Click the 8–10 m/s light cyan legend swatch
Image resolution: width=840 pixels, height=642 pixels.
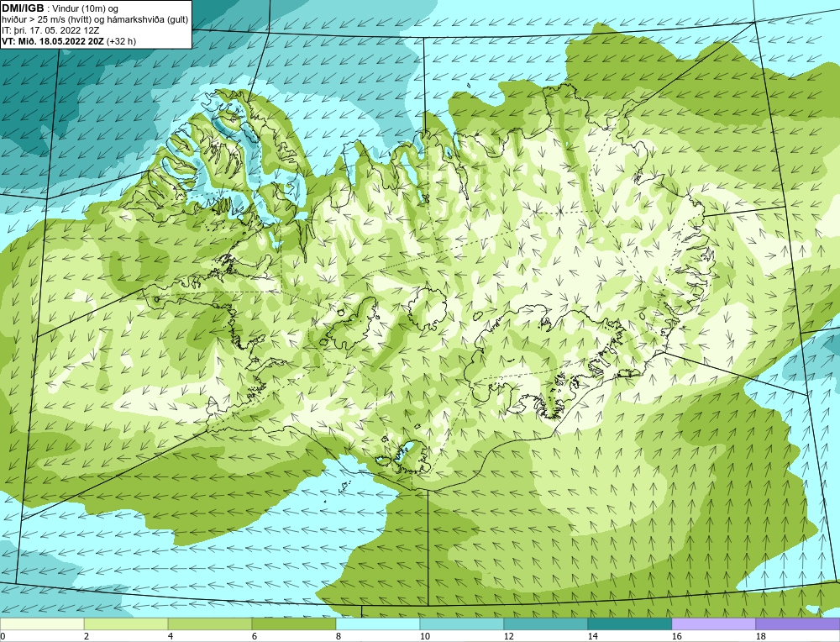click(378, 624)
